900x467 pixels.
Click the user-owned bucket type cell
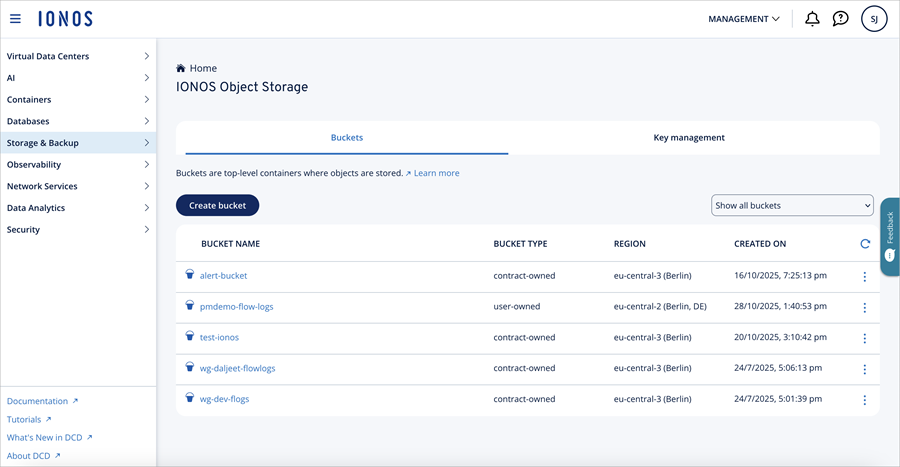517,306
